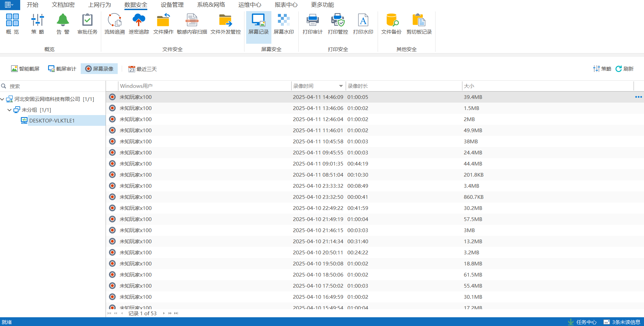The height and width of the screenshot is (326, 644).
Task: Click the 策略 policy button near refresh
Action: coord(602,69)
